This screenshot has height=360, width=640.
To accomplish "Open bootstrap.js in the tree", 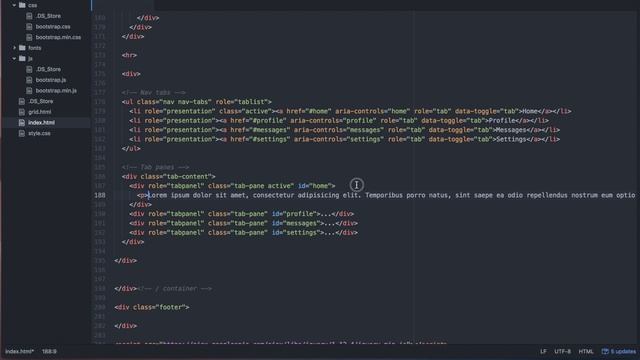I will click(51, 80).
